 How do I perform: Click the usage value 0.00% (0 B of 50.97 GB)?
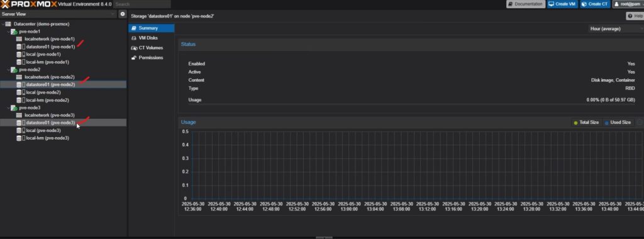pyautogui.click(x=611, y=100)
